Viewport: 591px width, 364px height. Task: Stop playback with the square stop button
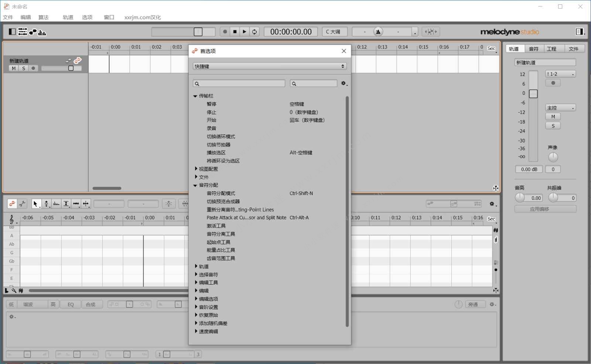point(235,32)
